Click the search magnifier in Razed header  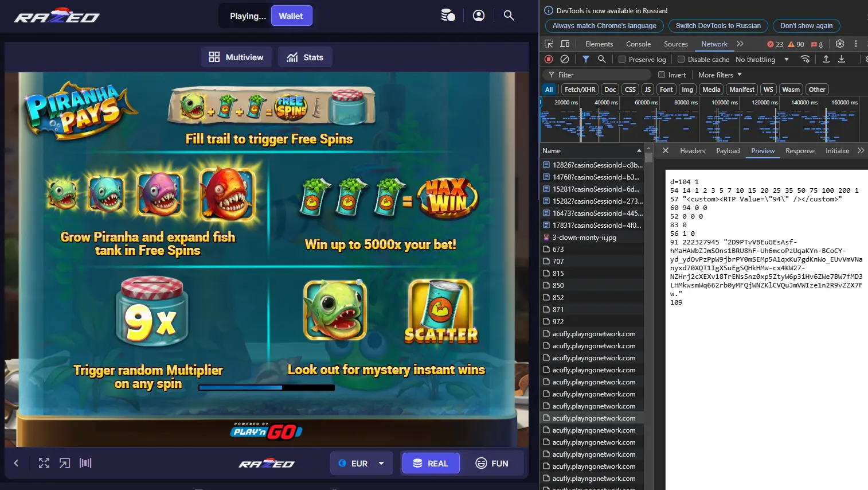click(509, 15)
